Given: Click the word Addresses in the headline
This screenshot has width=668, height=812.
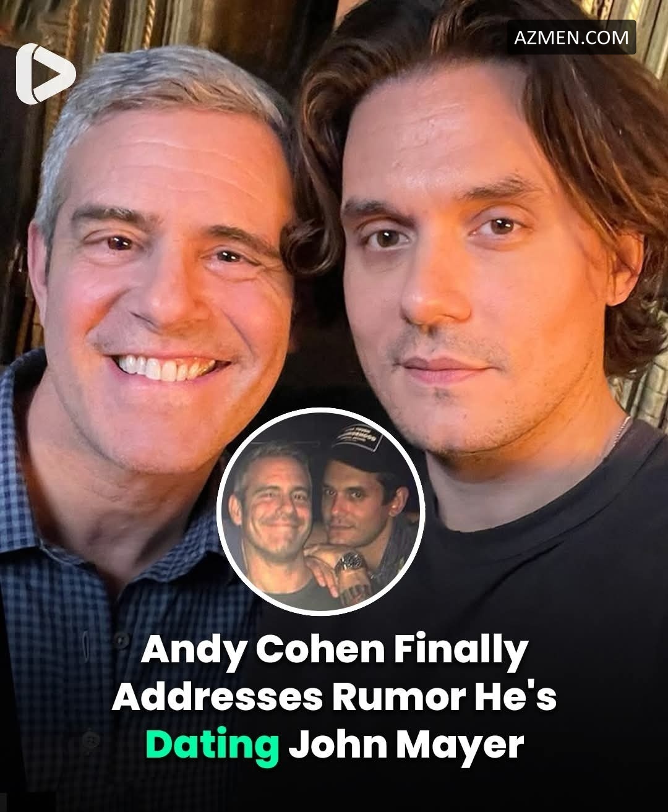Looking at the screenshot, I should [x=218, y=696].
